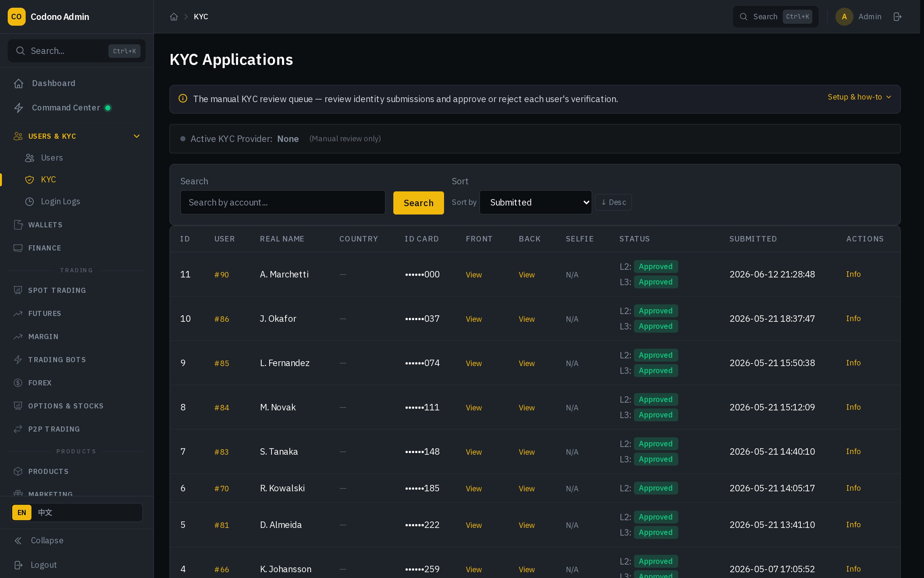Focus Search by account input
The width and height of the screenshot is (924, 578).
[x=283, y=203]
